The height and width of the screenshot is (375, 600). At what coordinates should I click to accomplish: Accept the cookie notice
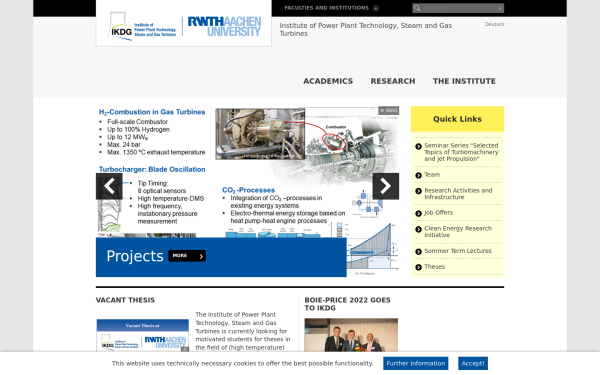pos(473,364)
